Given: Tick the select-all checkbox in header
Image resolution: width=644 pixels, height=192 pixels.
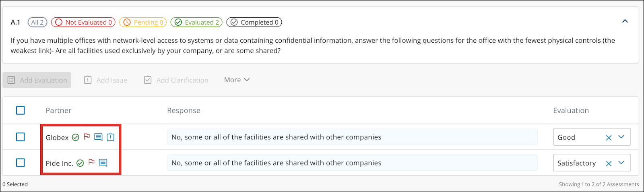Looking at the screenshot, I should tap(21, 110).
